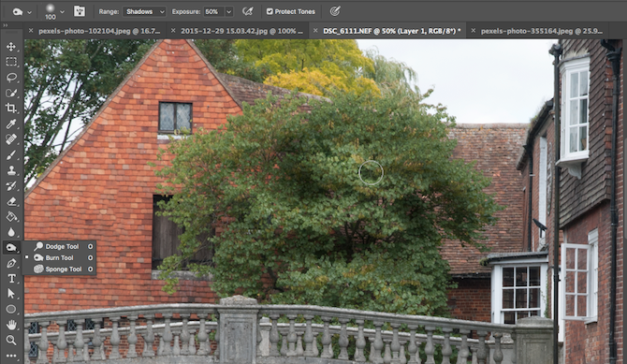The width and height of the screenshot is (627, 364).
Task: Choose the Hand tool
Action: 11,325
